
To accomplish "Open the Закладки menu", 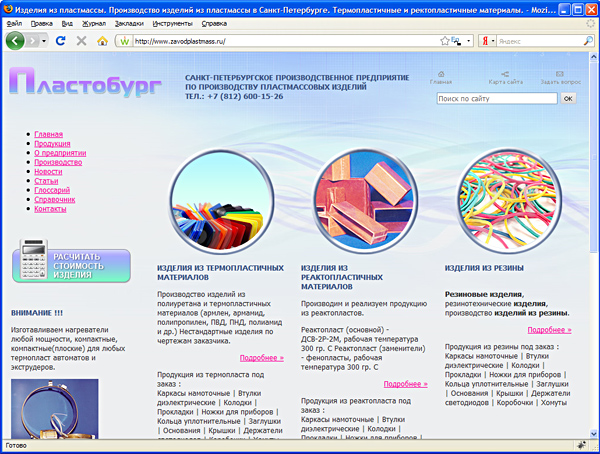I will 129,23.
